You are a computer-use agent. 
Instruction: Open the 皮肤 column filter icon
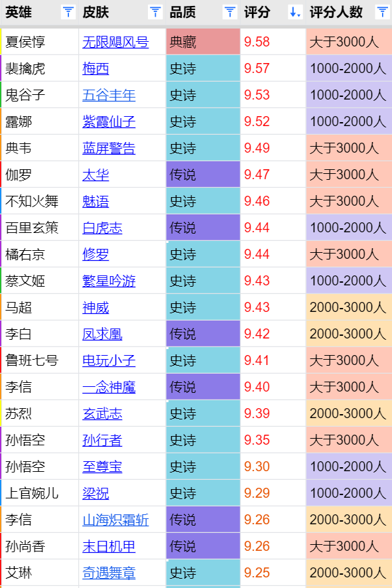[x=155, y=13]
